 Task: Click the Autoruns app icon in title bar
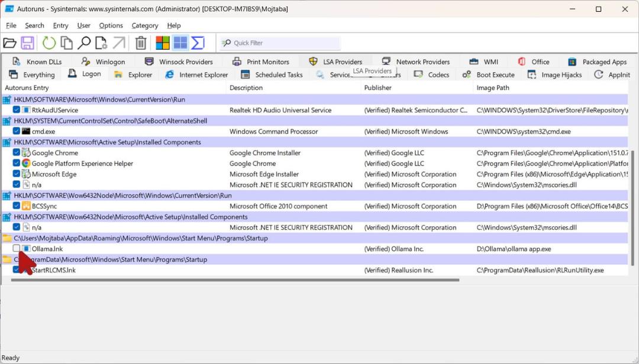pyautogui.click(x=9, y=8)
